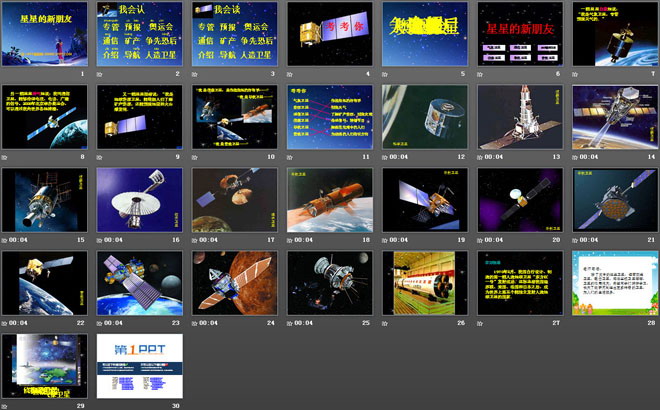This screenshot has height=410, width=660.
Task: Click transition star beside slide 18 timing
Action: (x=290, y=240)
